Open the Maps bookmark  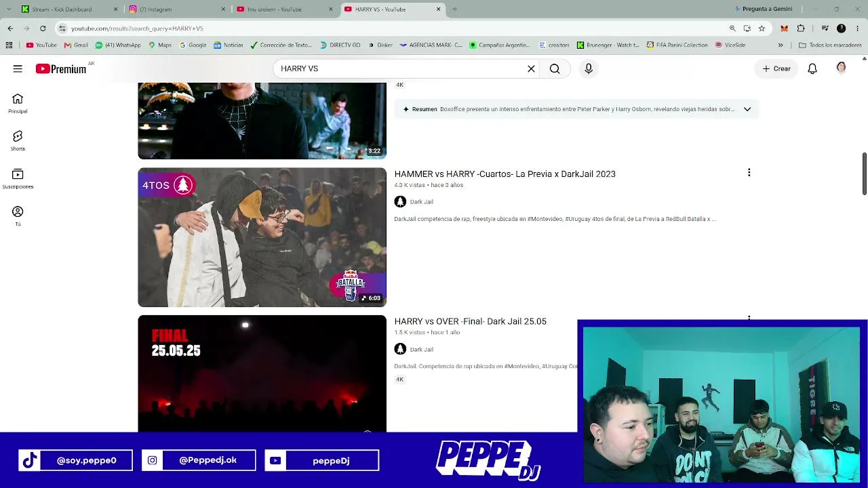[160, 45]
